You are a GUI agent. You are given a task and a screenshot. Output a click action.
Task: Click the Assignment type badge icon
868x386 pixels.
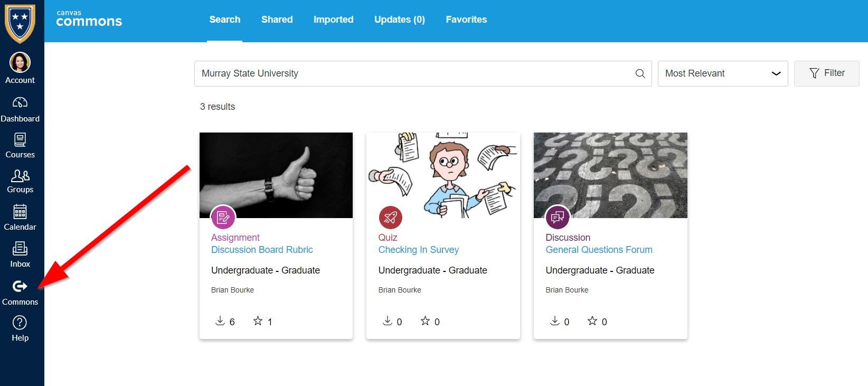[x=223, y=217]
